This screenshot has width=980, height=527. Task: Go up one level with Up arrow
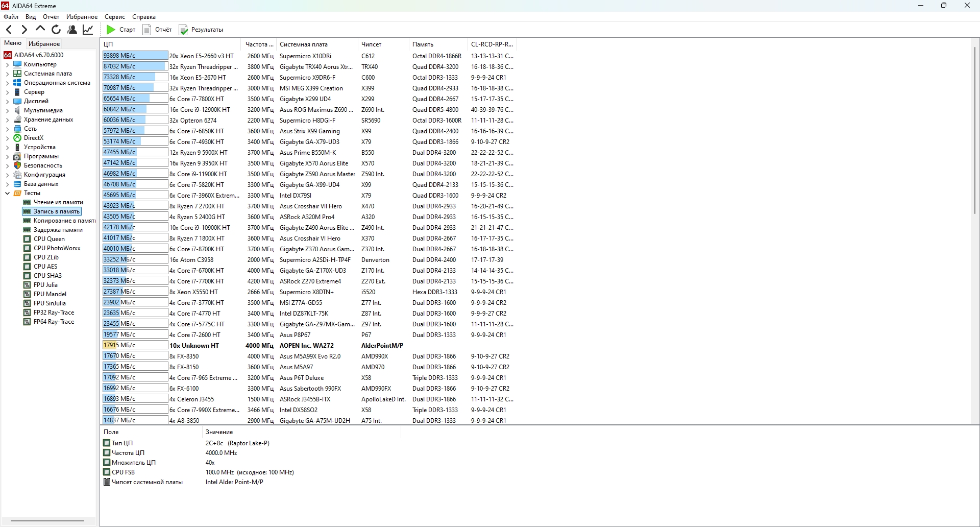point(40,29)
